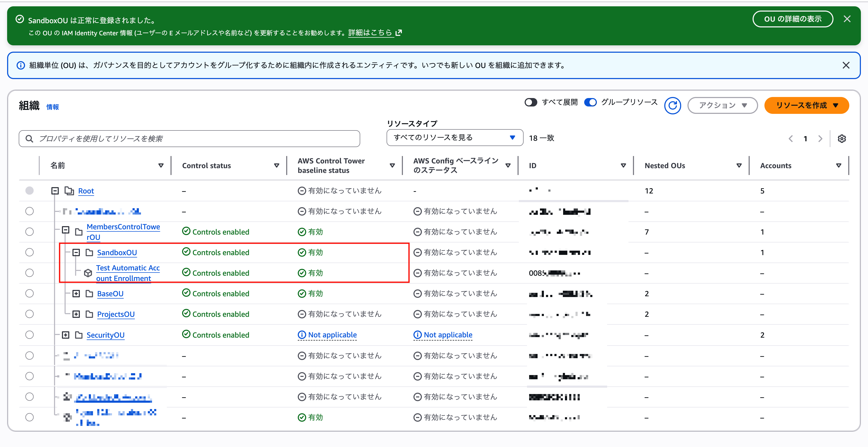Dismiss the blue informational banner about 組織単位

tap(846, 65)
